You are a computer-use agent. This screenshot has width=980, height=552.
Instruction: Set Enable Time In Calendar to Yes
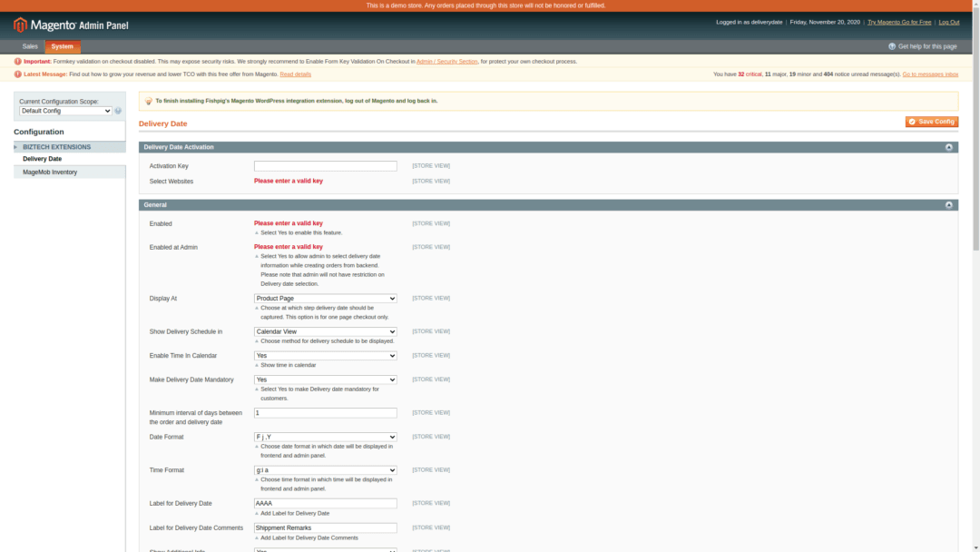[x=325, y=355]
